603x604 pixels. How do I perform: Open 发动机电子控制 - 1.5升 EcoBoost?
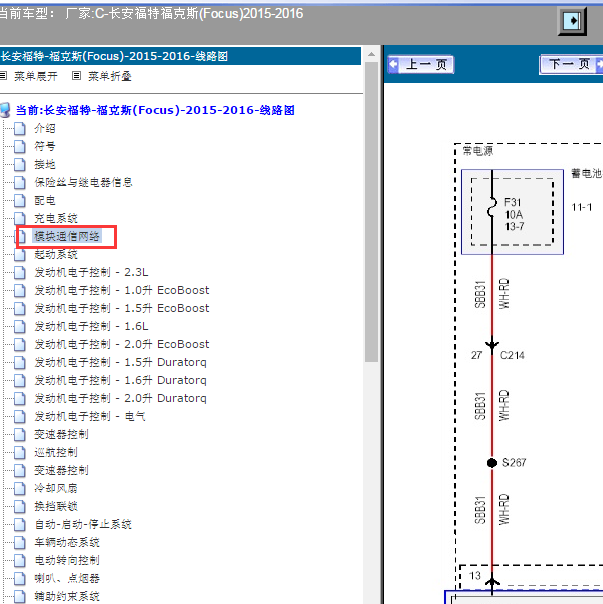pos(122,308)
